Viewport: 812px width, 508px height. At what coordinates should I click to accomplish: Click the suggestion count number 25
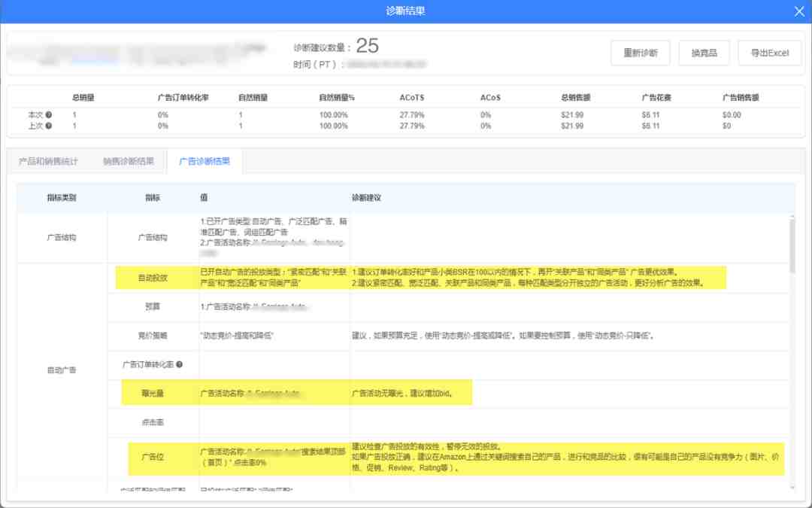tap(367, 46)
